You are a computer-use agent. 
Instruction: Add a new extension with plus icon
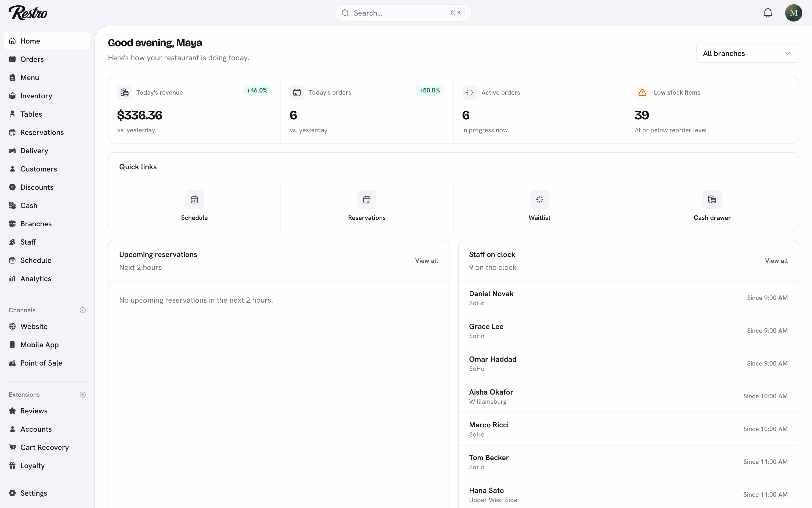coord(82,395)
